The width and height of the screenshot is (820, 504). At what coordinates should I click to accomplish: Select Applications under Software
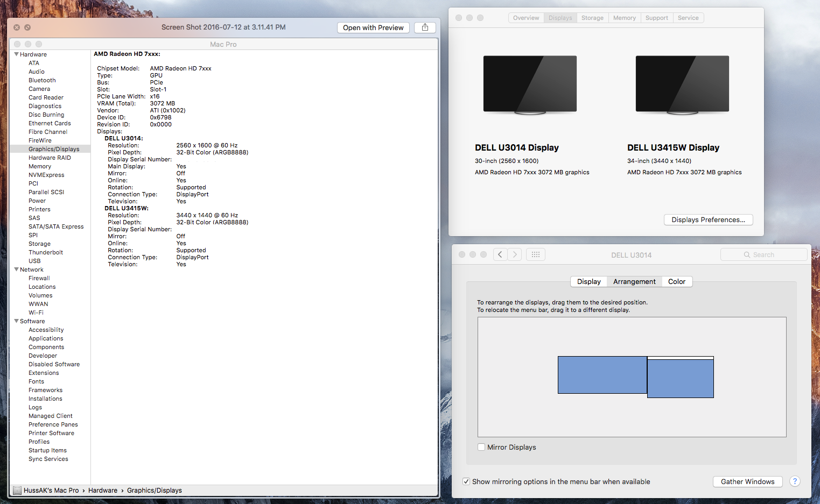(46, 338)
